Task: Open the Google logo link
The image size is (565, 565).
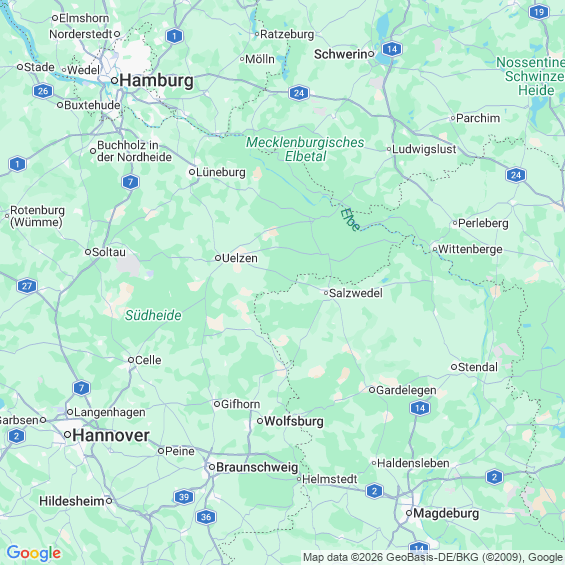Action: click(x=34, y=552)
